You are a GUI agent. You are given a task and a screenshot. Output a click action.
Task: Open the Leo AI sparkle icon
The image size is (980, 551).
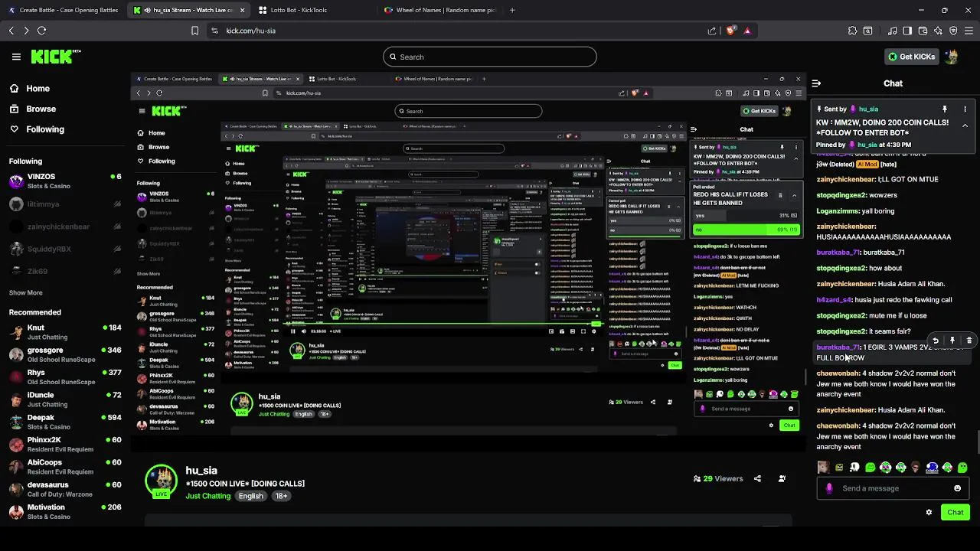[x=938, y=31]
